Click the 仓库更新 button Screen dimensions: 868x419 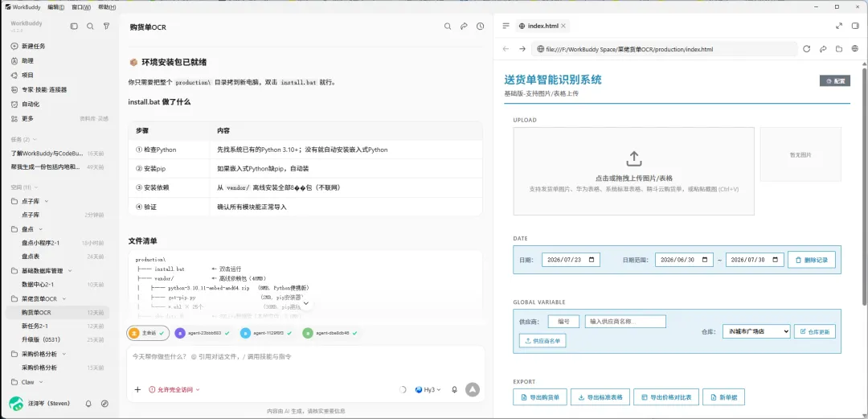coord(815,331)
